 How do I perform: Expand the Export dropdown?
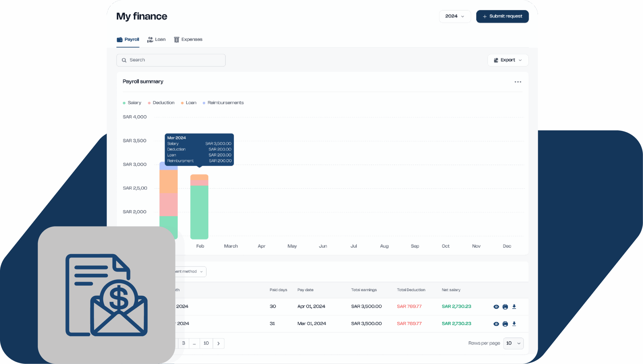[x=508, y=60]
